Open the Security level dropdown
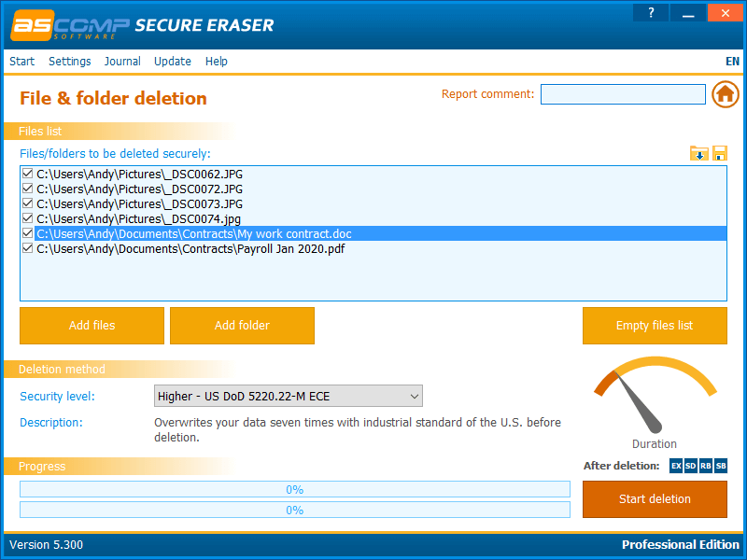The height and width of the screenshot is (560, 747). [414, 396]
